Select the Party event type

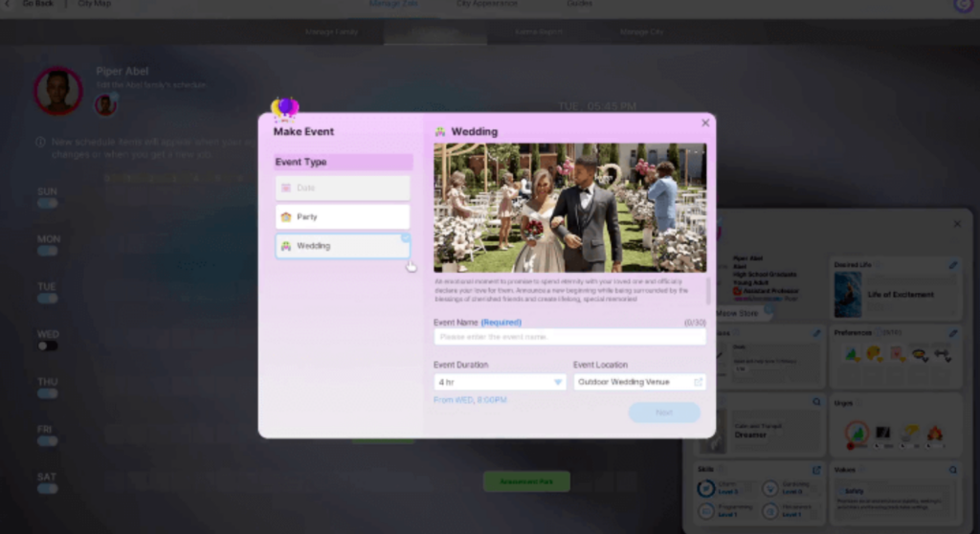343,217
